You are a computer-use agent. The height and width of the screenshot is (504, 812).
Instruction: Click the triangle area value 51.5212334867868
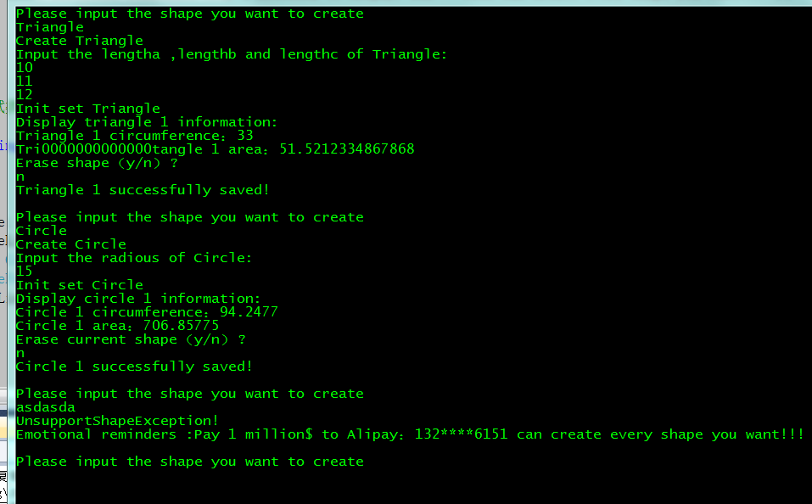point(346,149)
